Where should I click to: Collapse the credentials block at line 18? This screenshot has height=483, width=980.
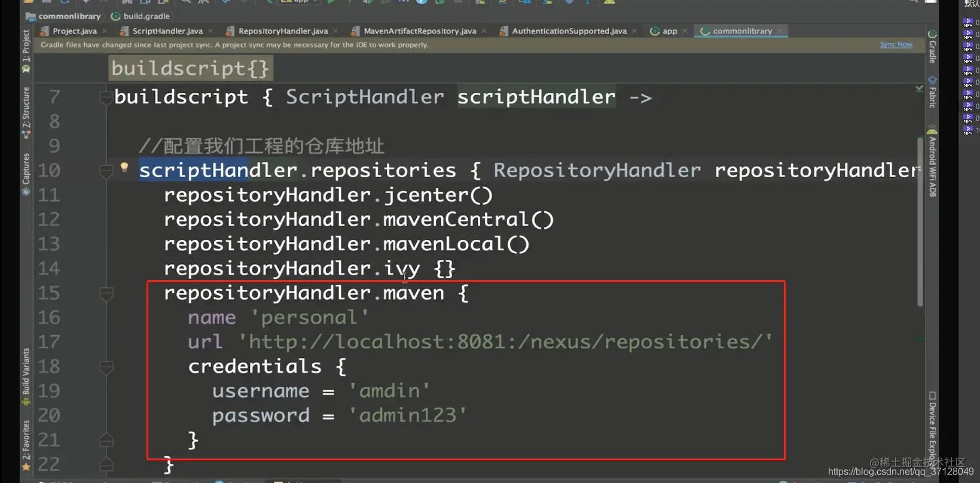106,367
